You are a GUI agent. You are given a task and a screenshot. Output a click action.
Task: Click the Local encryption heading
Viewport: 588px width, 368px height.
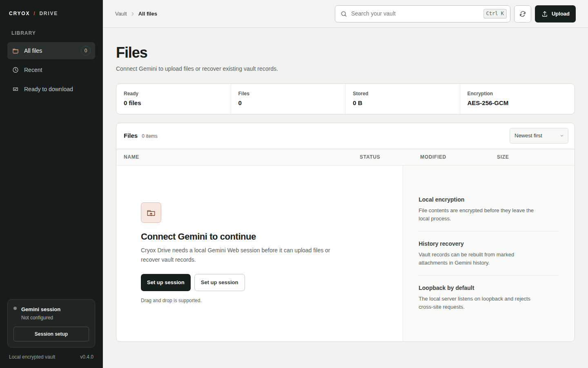pos(441,200)
